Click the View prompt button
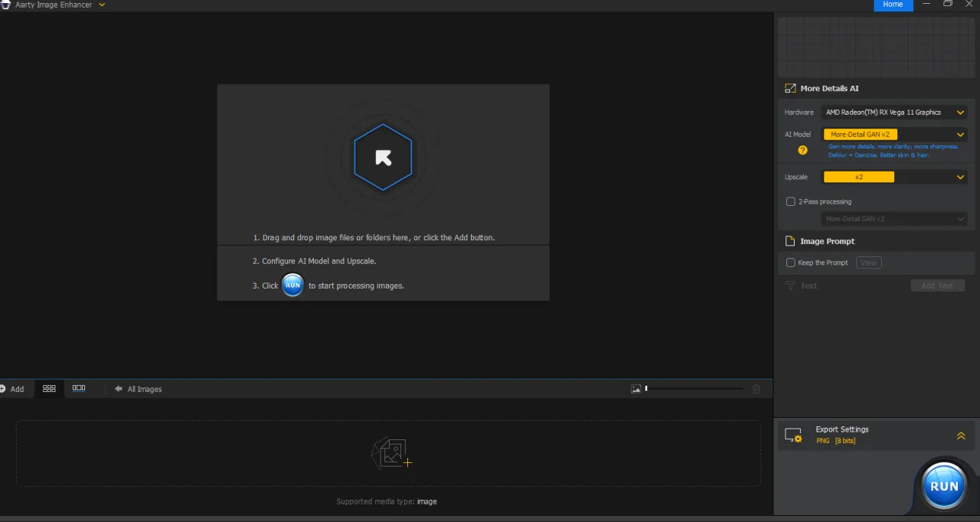This screenshot has height=522, width=980. [868, 263]
